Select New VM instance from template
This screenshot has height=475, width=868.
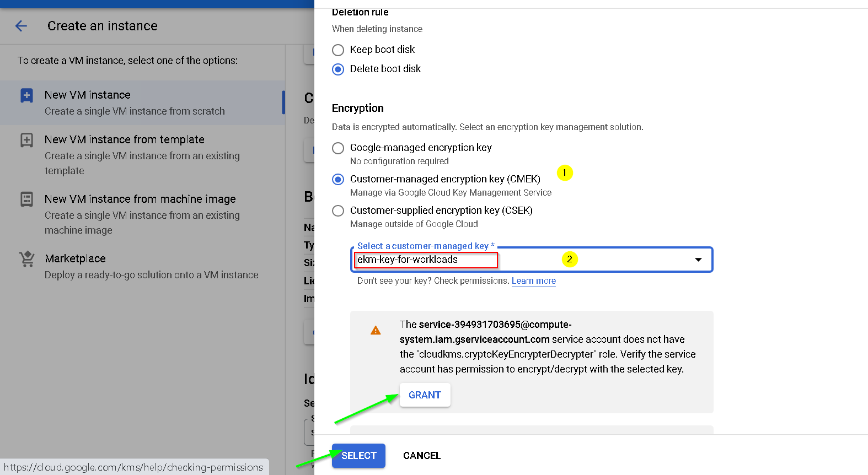tap(142, 154)
